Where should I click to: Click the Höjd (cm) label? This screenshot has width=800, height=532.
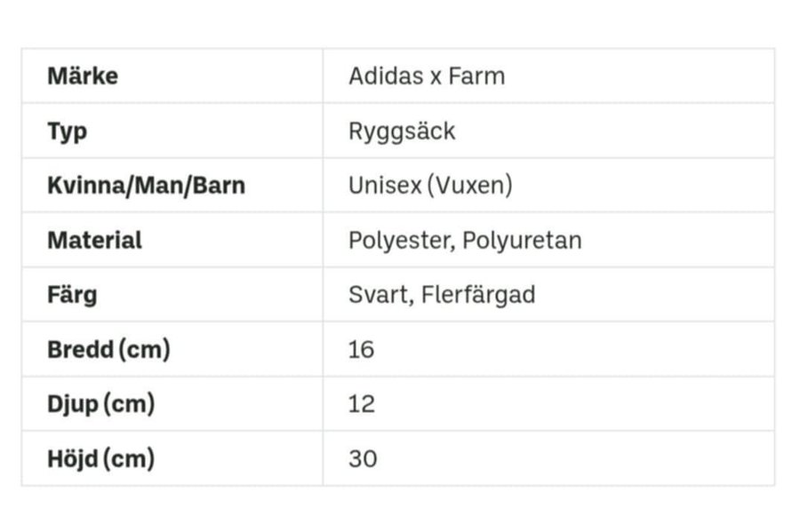point(100,459)
